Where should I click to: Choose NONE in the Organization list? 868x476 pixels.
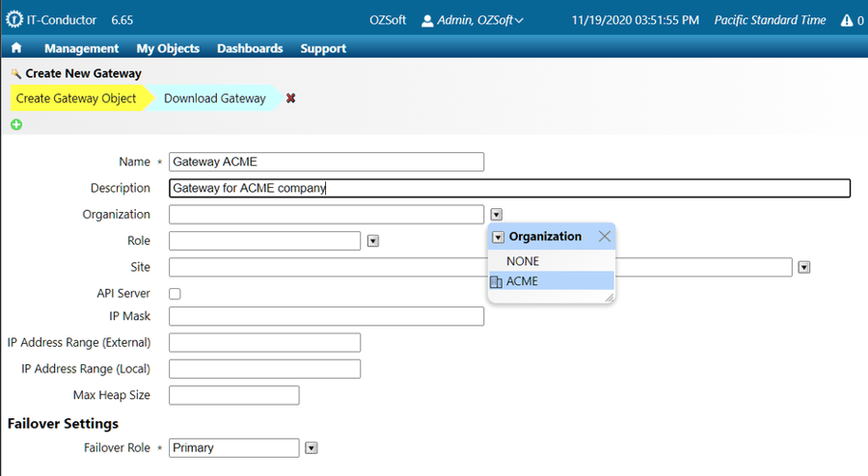pos(523,261)
